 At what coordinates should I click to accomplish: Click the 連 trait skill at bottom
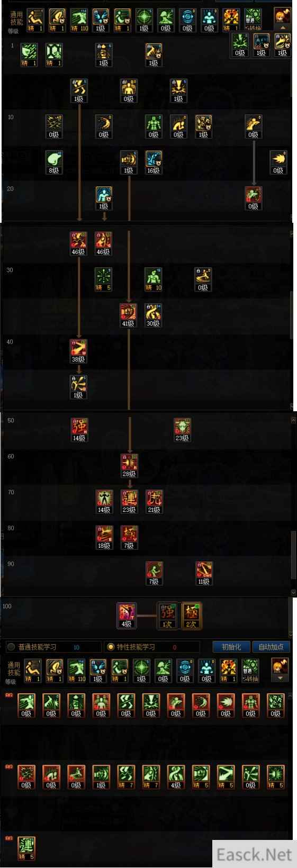(26, 848)
